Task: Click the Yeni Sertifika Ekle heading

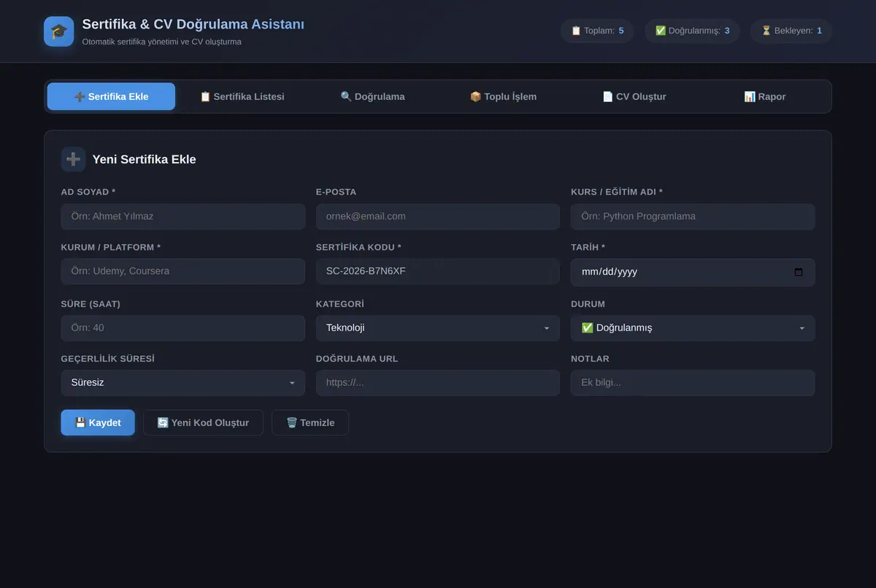Action: point(145,159)
